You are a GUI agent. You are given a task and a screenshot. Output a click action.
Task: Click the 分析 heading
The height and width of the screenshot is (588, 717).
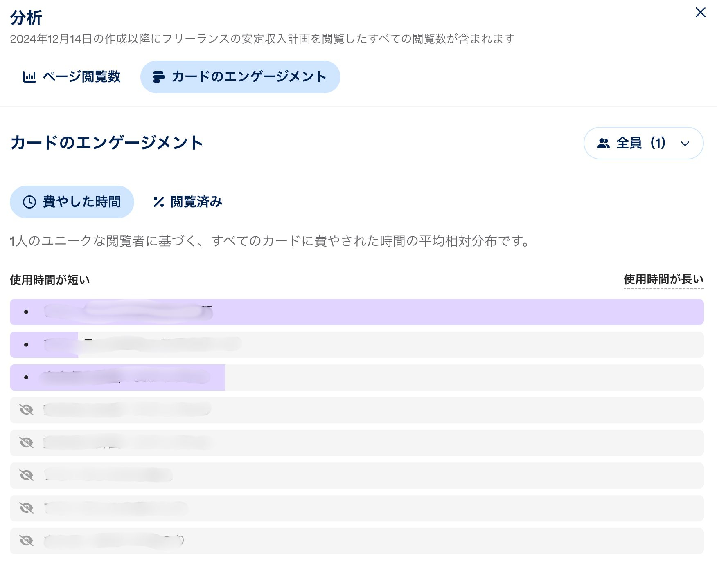point(26,18)
